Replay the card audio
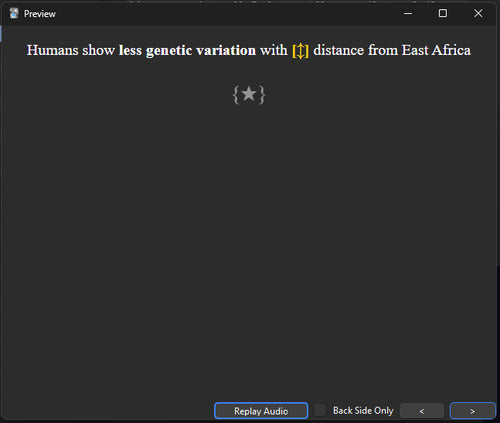Screen dimensions: 500x423 point(261,411)
